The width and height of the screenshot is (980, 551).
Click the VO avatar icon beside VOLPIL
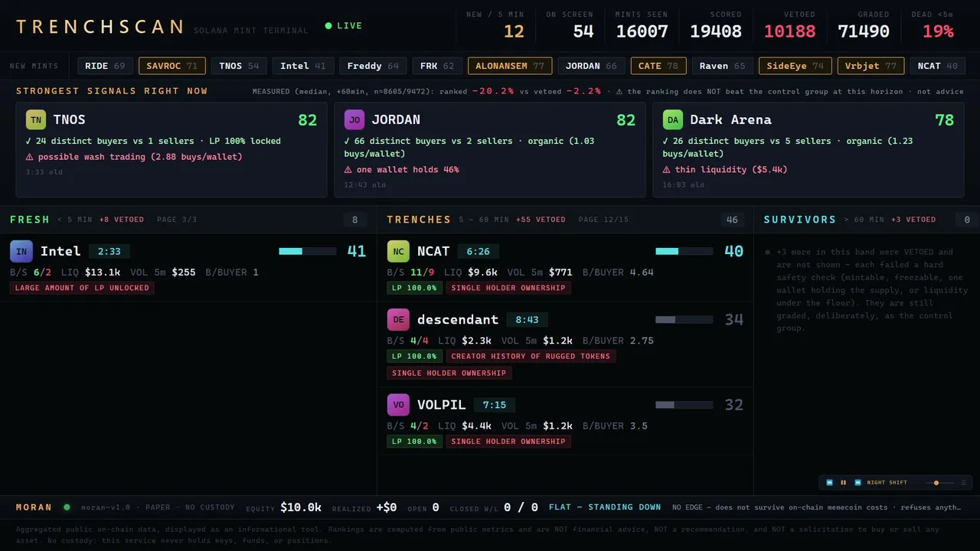coord(398,405)
